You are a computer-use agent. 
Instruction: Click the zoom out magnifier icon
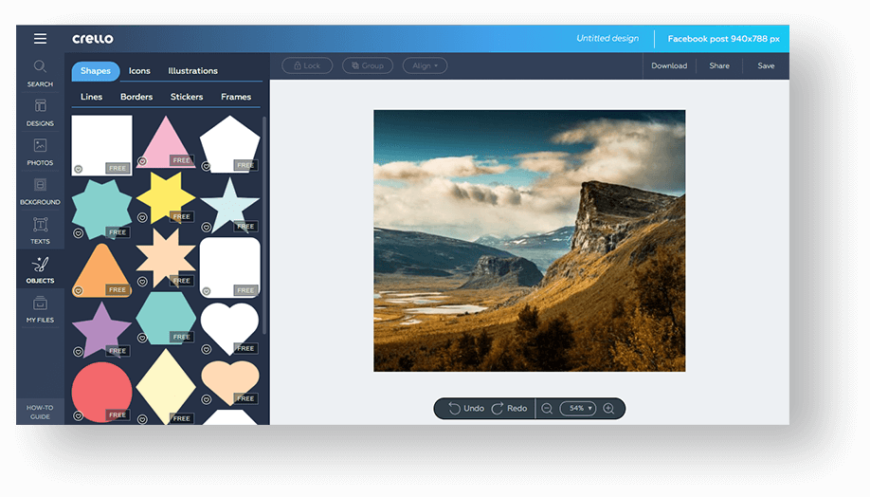(x=547, y=408)
